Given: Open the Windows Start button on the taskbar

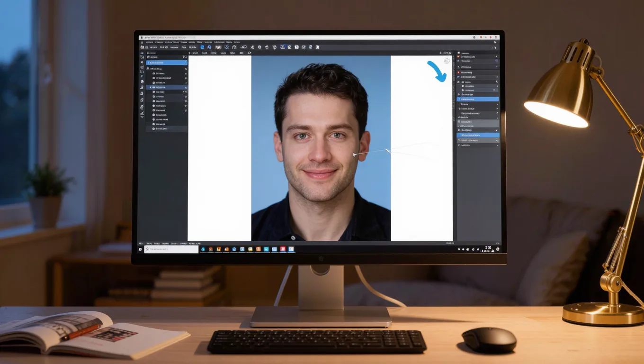Looking at the screenshot, I should click(140, 249).
